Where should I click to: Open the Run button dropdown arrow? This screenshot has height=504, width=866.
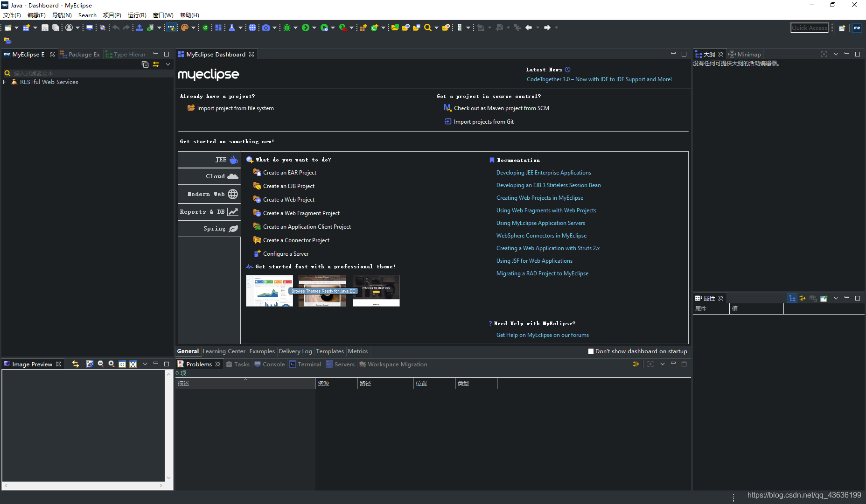pos(314,28)
